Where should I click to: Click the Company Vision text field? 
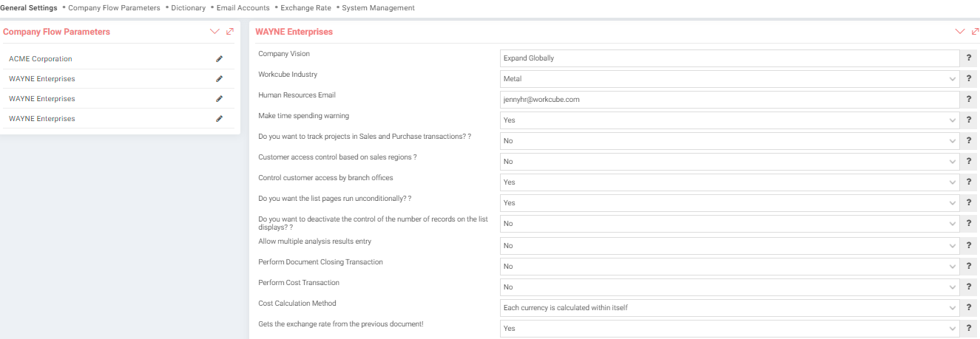coord(729,58)
